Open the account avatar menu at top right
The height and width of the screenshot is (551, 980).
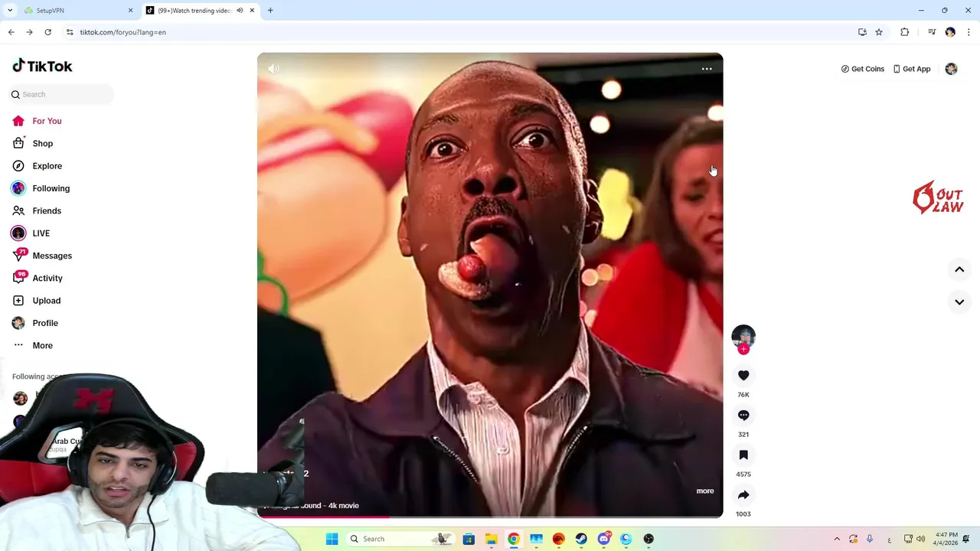coord(951,69)
